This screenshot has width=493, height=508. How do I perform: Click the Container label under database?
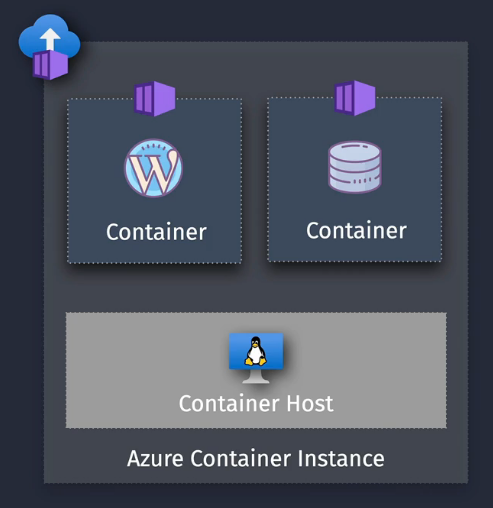click(x=356, y=230)
